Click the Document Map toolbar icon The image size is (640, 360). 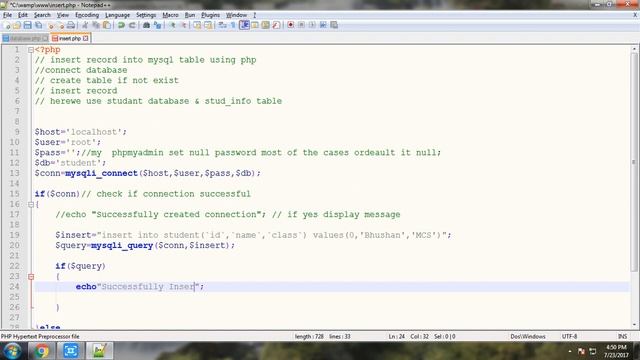pyautogui.click(x=265, y=25)
